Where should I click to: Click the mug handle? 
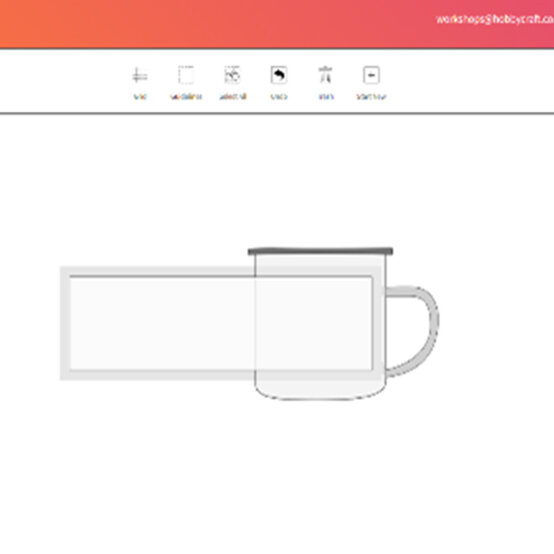(413, 331)
